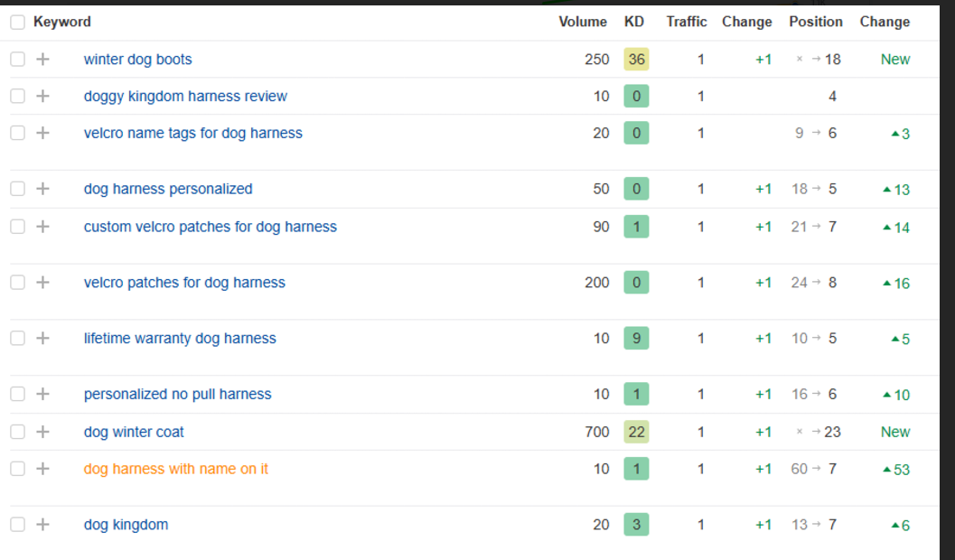Click the plus icon for lifetime warranty dog harness

[42, 339]
